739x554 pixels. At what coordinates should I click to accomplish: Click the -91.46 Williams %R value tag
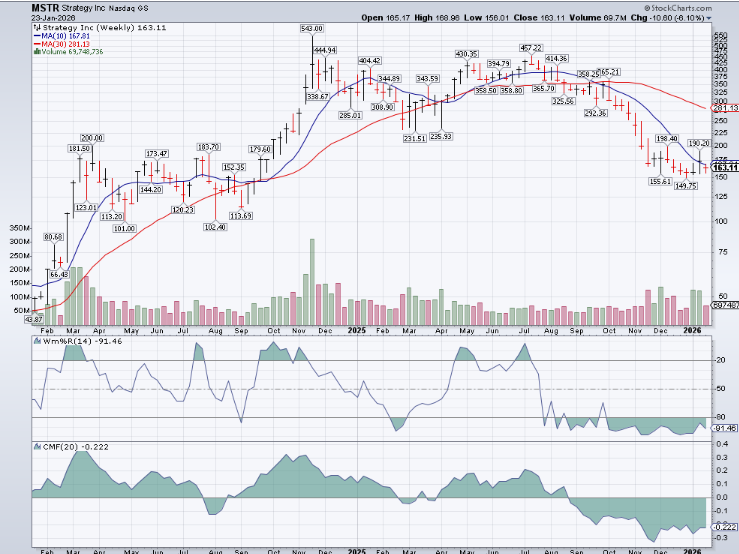[x=724, y=427]
